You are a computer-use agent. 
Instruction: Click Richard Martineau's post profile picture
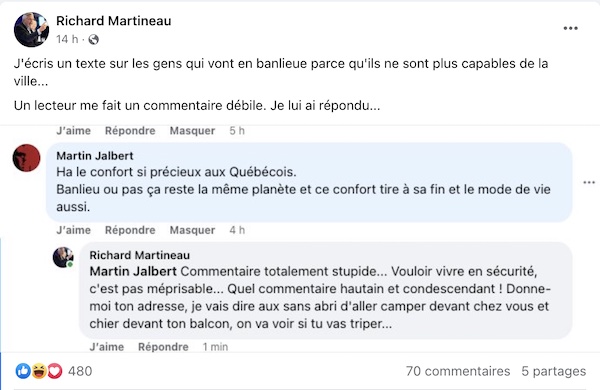31,30
